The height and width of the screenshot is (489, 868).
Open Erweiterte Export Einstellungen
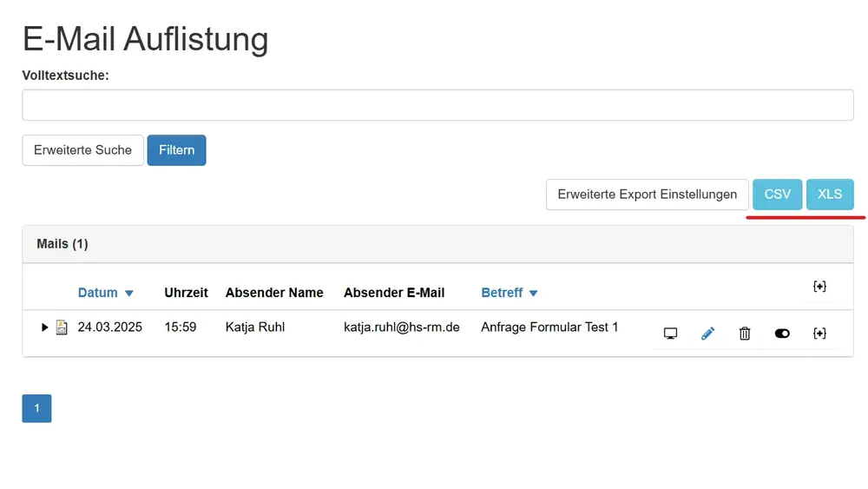647,195
